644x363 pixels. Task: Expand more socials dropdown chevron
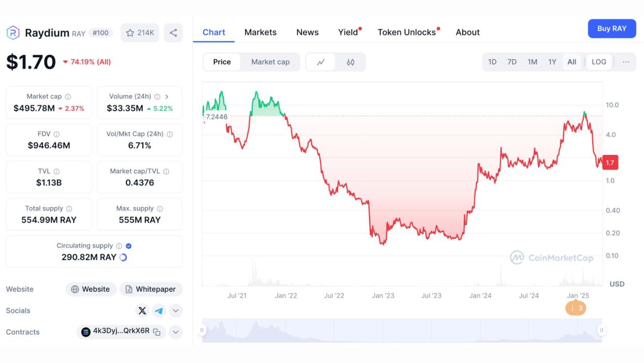176,311
